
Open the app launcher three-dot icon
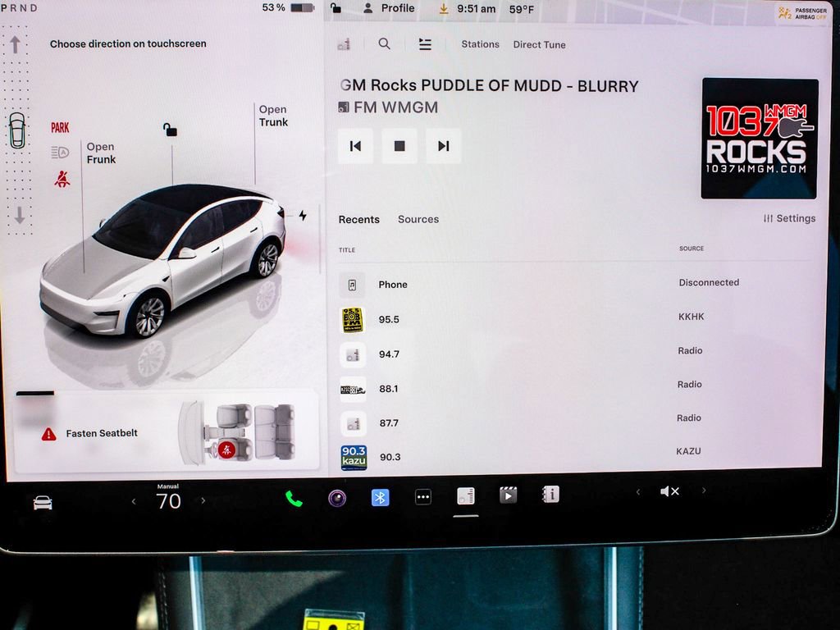422,496
